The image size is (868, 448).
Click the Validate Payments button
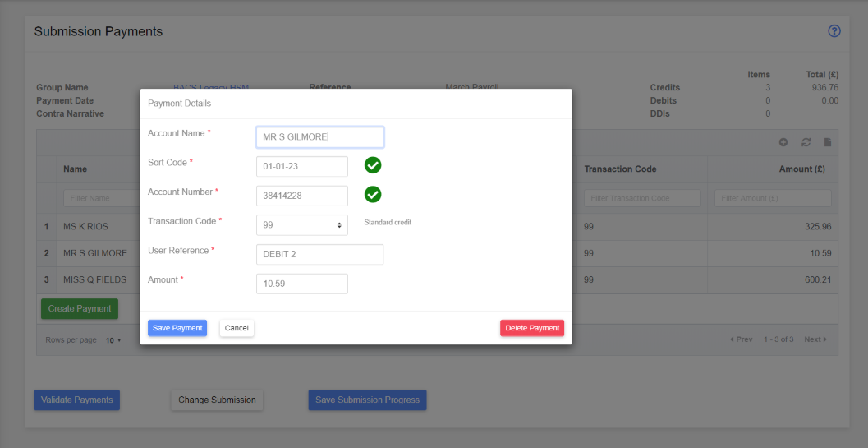click(x=77, y=400)
